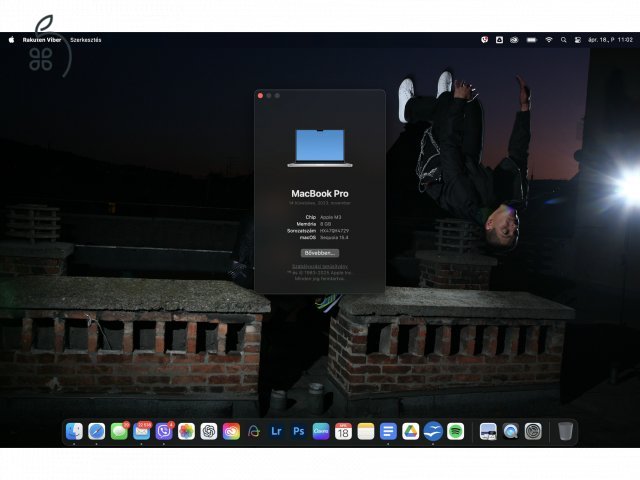
Task: Open Finder from the Dock
Action: coord(74,431)
